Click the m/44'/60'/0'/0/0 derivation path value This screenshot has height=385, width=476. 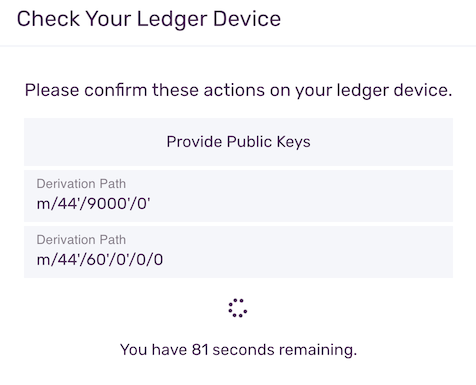tap(100, 259)
